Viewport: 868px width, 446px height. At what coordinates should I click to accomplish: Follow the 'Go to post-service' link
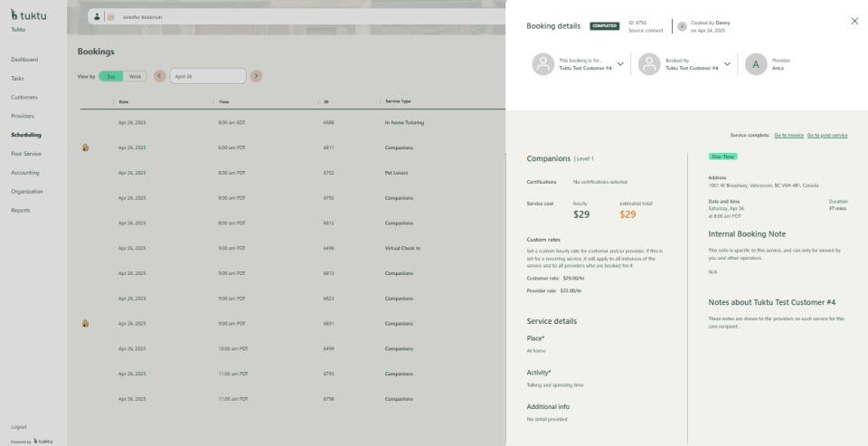click(x=827, y=135)
